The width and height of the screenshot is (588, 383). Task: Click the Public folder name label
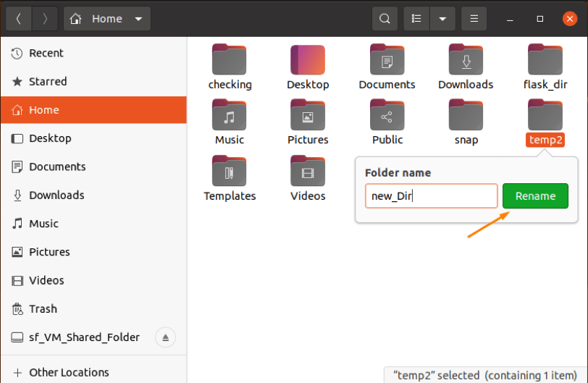pyautogui.click(x=387, y=140)
